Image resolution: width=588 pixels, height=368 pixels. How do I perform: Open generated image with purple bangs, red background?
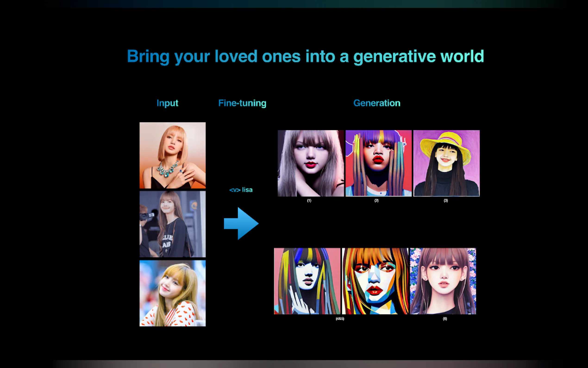(x=378, y=163)
